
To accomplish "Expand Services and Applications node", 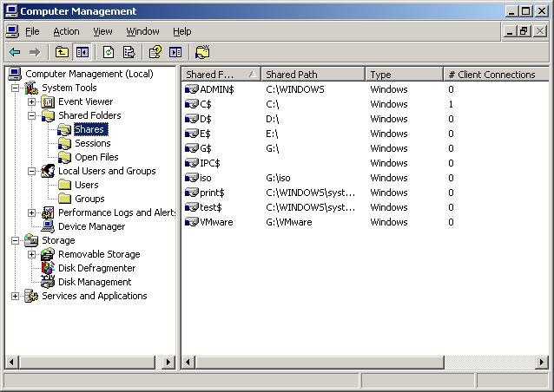I will coord(15,296).
